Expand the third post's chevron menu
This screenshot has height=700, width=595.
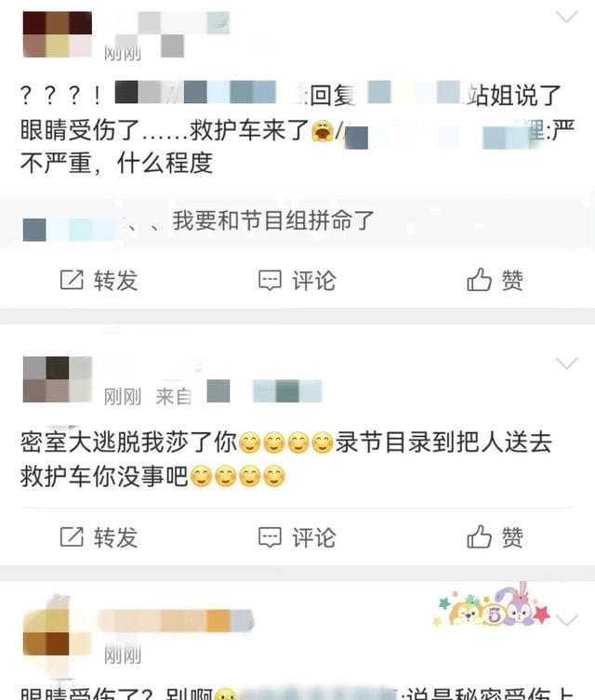coord(567,620)
